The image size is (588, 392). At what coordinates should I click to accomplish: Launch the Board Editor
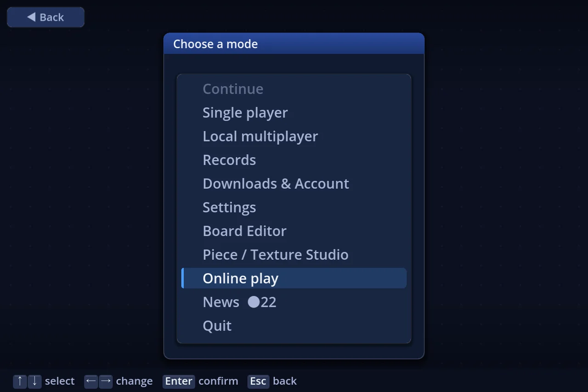pyautogui.click(x=294, y=231)
